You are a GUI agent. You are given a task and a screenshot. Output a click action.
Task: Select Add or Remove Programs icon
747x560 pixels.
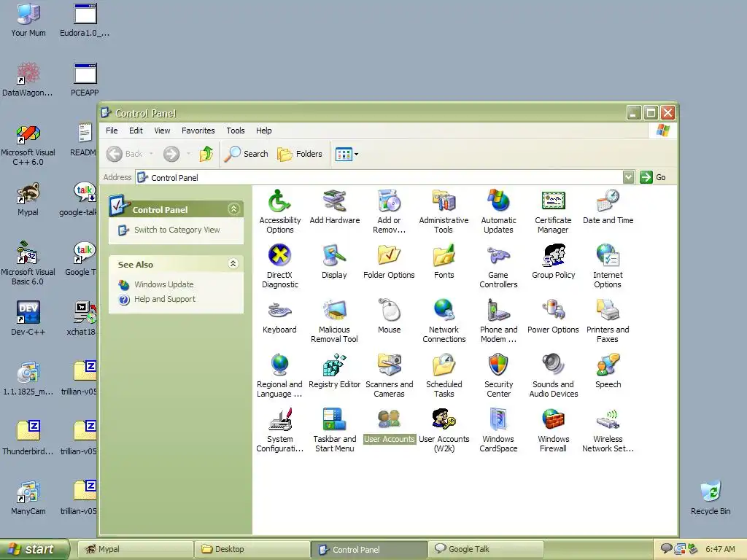[x=390, y=211]
